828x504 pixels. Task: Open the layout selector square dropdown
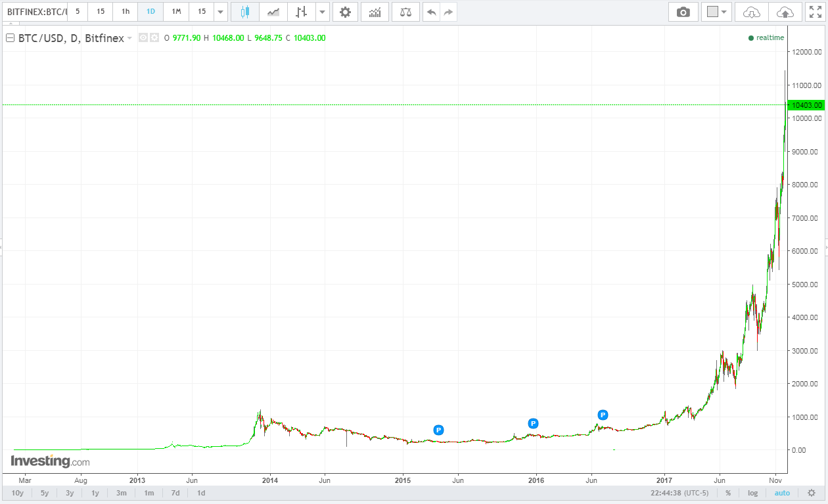716,12
